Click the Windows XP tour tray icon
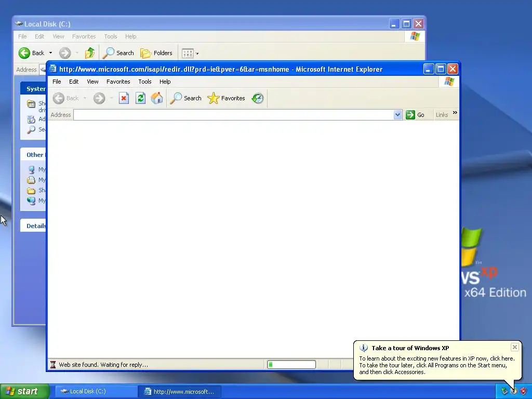The width and height of the screenshot is (532, 399). (x=514, y=391)
